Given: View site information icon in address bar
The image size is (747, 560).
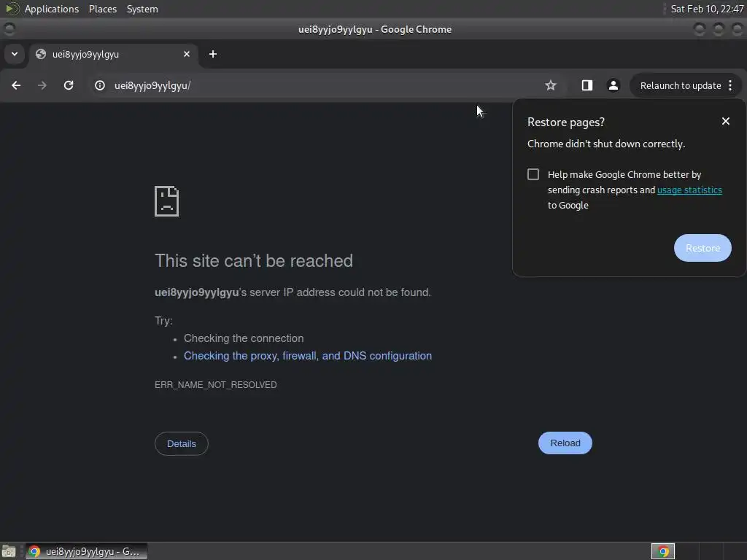Looking at the screenshot, I should point(99,85).
